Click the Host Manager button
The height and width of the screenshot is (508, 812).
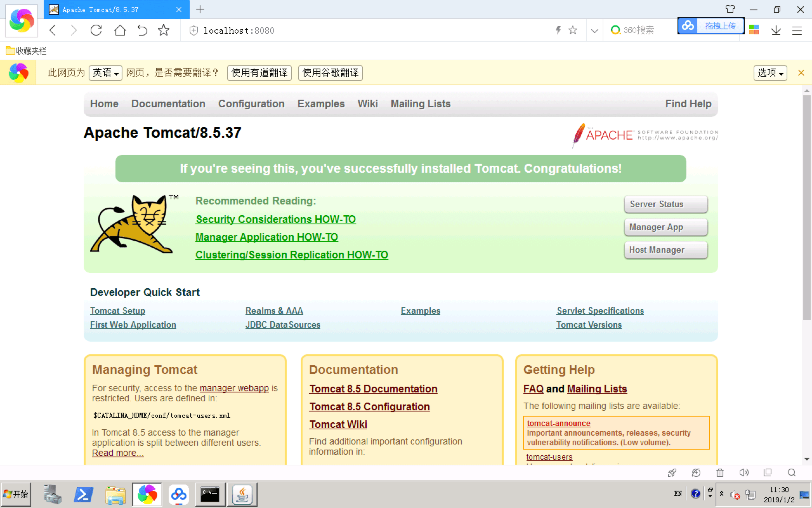click(x=666, y=250)
